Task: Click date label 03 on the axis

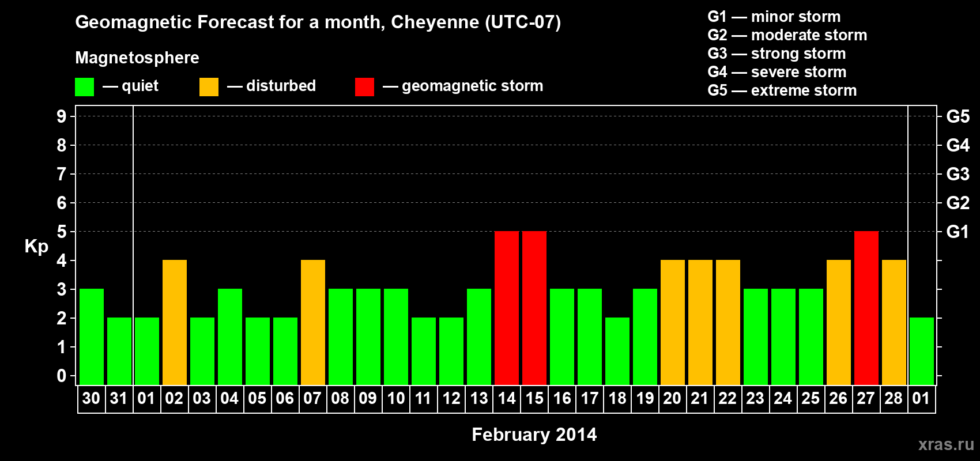Action: point(202,399)
